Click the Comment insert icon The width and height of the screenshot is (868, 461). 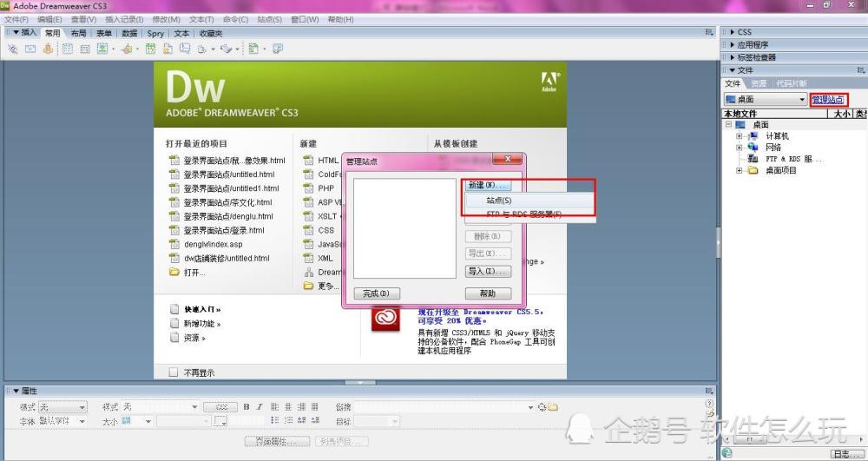184,49
